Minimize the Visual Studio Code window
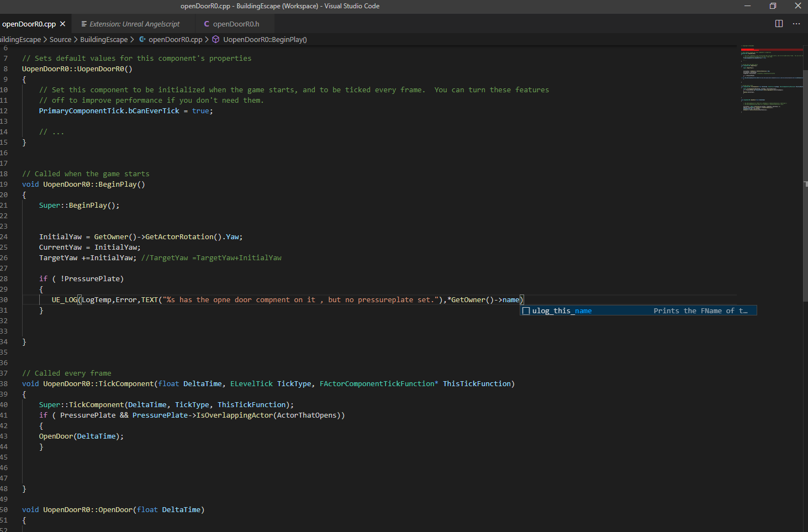 click(747, 6)
